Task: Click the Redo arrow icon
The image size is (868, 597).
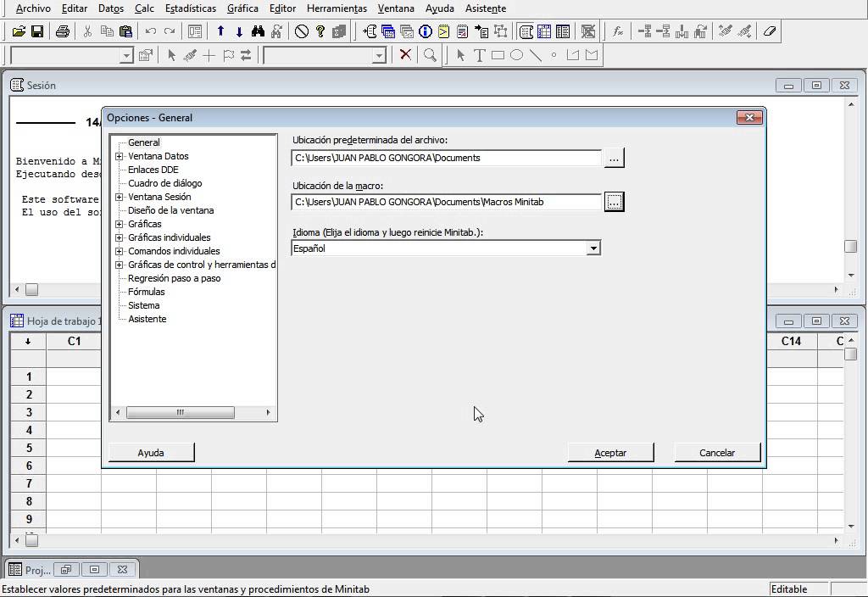Action: [170, 31]
